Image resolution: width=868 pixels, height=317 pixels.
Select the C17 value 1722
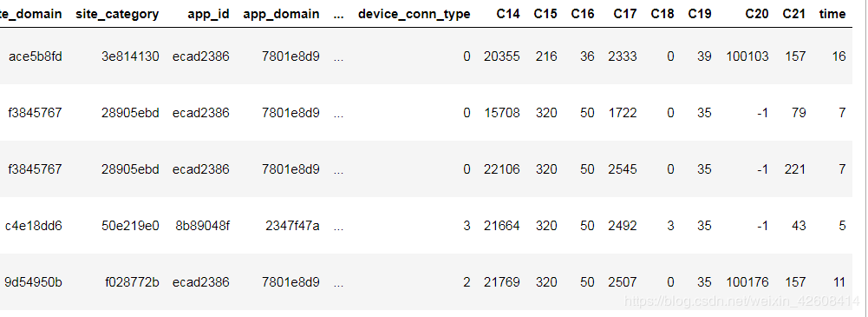pos(623,113)
